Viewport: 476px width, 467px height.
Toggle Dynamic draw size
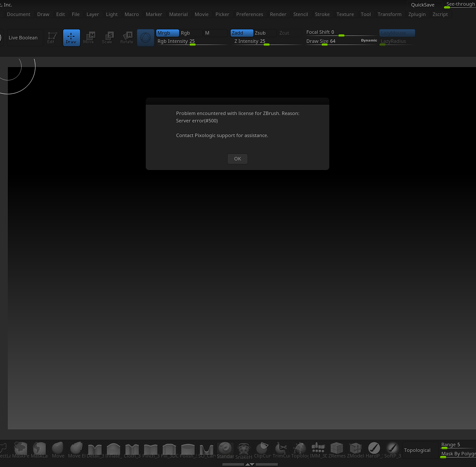[x=369, y=40]
